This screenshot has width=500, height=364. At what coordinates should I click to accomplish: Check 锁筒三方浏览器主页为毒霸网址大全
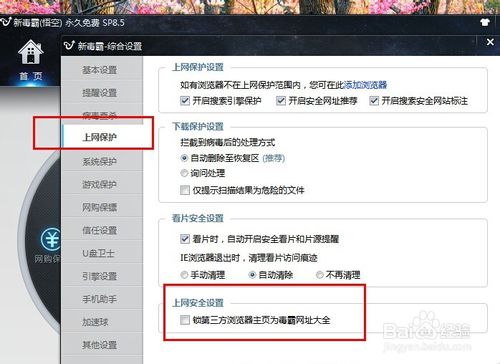pyautogui.click(x=185, y=320)
